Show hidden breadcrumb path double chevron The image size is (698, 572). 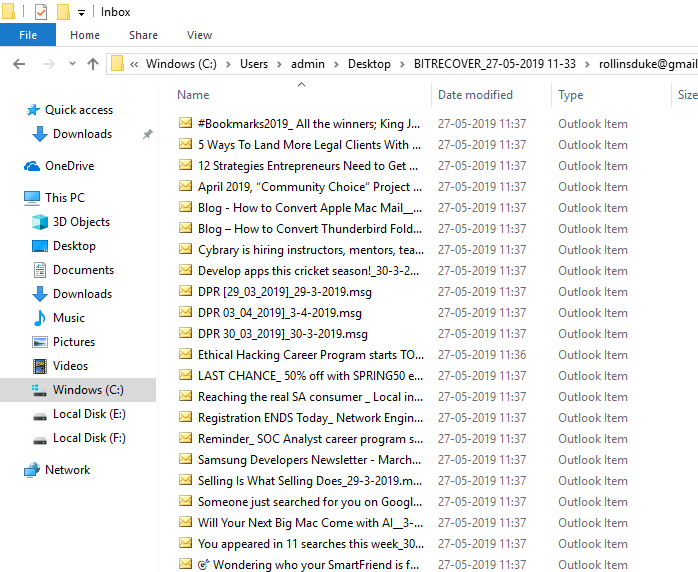click(134, 65)
